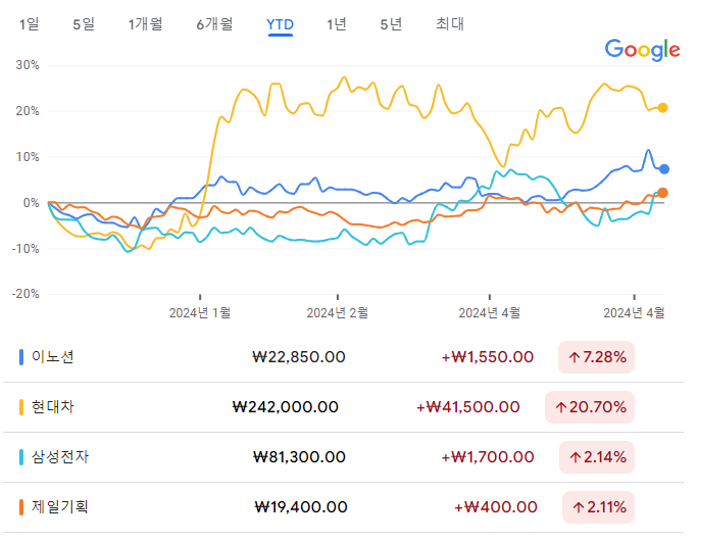Click the -20% y-axis label
Screen dimensions: 703x547
(26, 294)
